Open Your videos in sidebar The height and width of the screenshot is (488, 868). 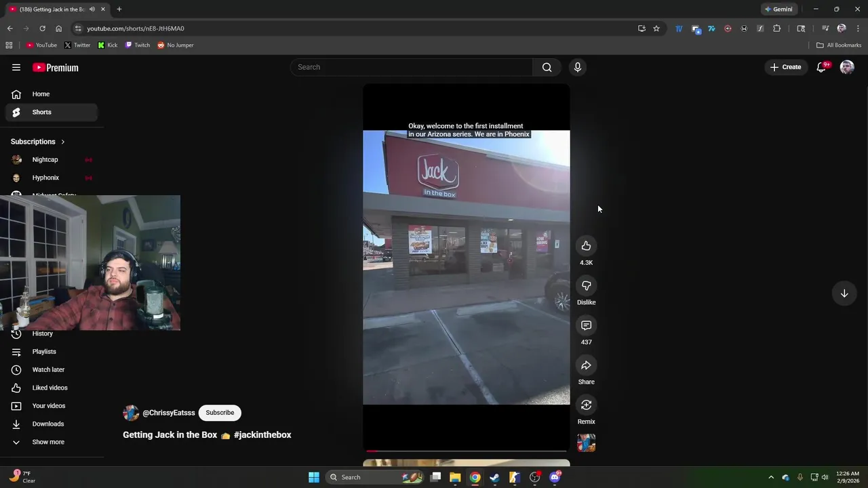(51, 406)
